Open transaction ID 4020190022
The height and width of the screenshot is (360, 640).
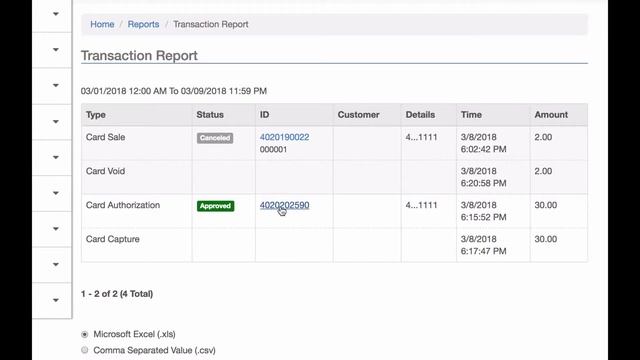point(284,137)
